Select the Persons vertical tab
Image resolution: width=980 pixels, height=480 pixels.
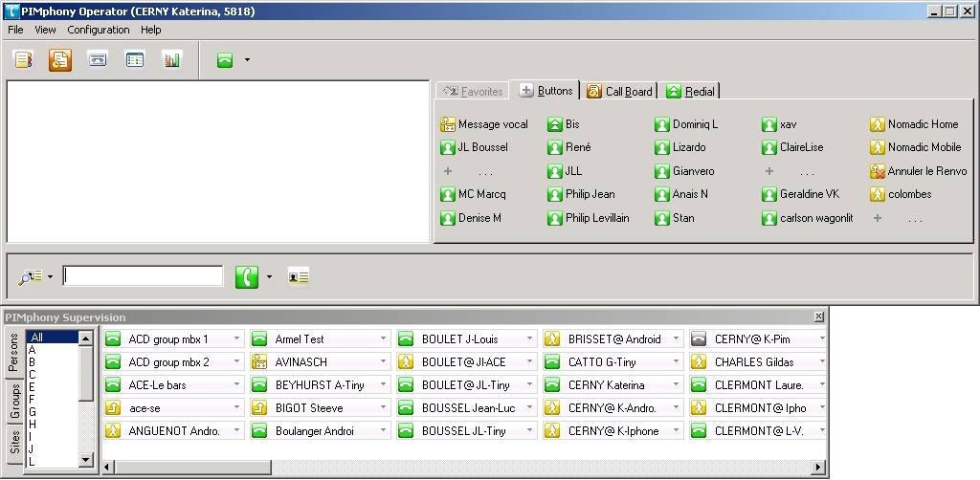coord(14,353)
